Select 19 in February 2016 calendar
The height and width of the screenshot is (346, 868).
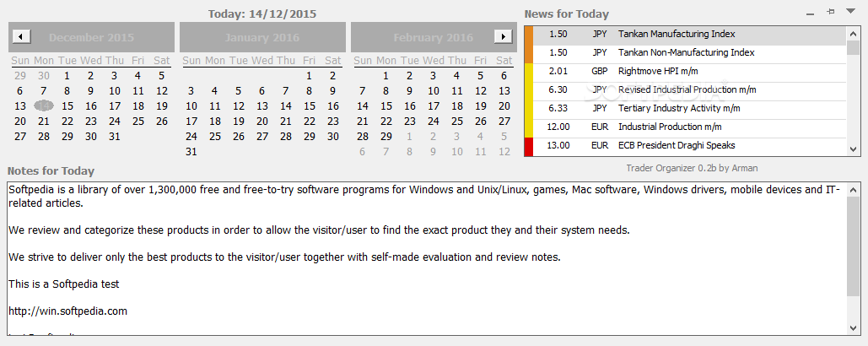point(481,106)
